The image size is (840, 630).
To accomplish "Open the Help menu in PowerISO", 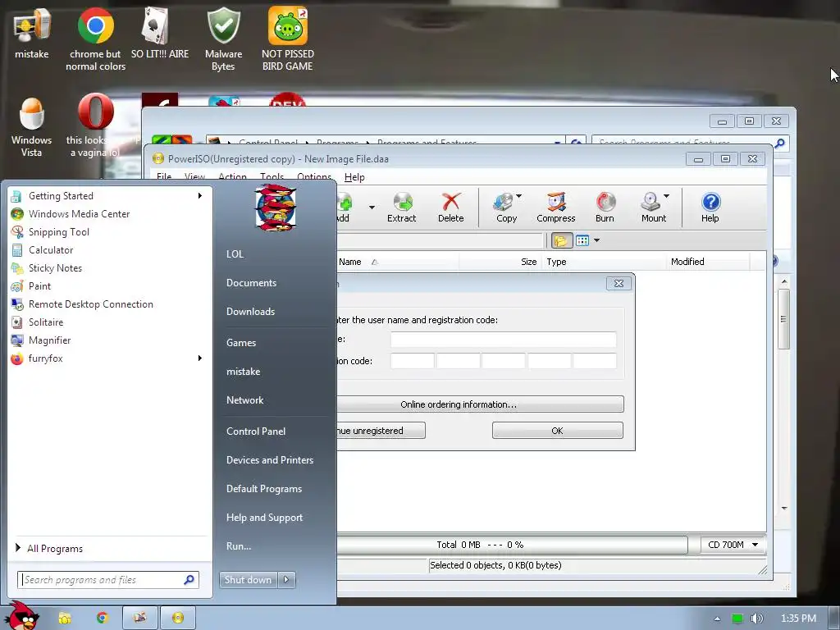I will point(354,177).
